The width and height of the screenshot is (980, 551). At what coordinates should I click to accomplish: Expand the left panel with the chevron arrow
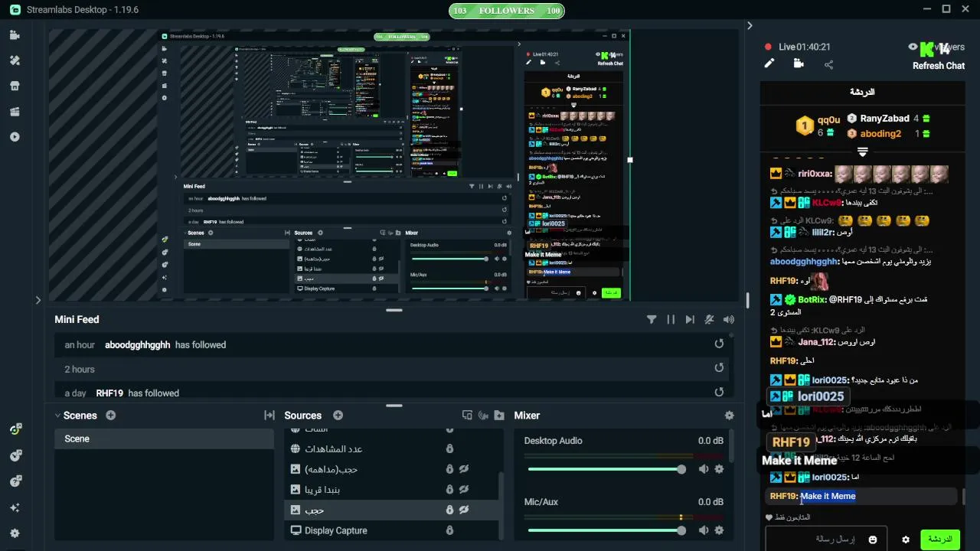click(38, 300)
